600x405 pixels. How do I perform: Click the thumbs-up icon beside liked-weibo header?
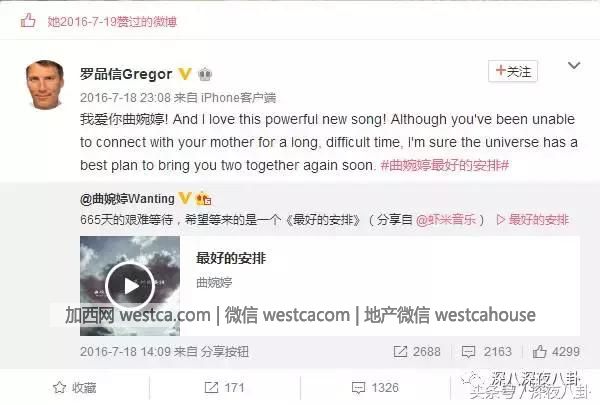28,21
